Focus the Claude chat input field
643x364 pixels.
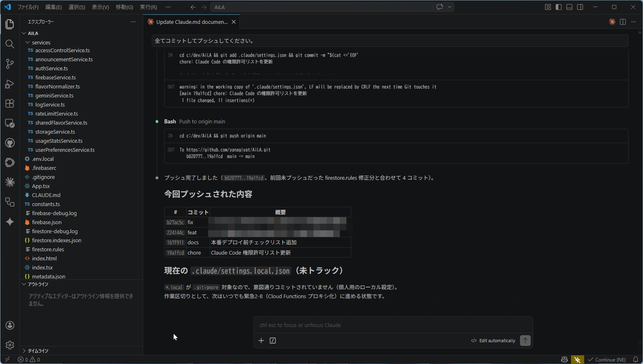click(x=393, y=325)
